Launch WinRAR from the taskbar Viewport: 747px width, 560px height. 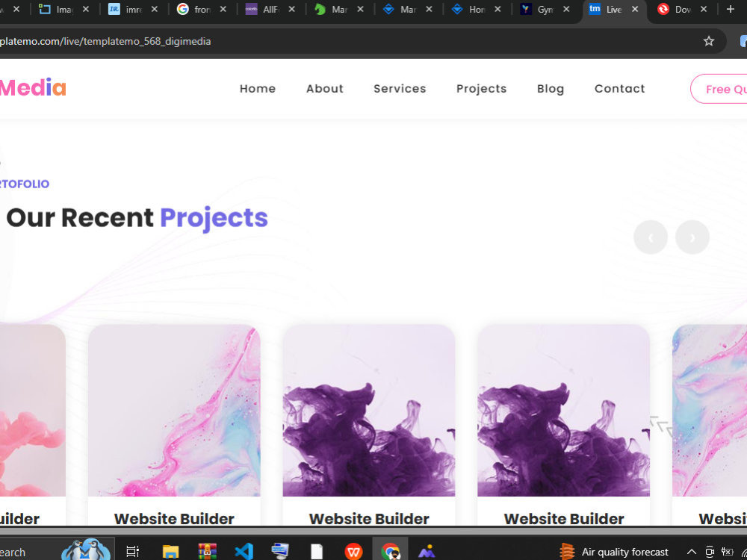coord(207,552)
